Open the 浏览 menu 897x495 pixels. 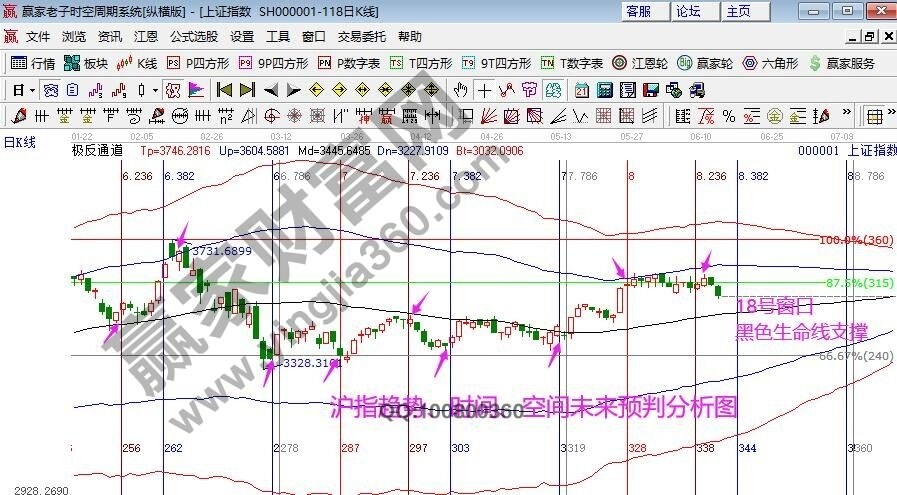pyautogui.click(x=74, y=37)
